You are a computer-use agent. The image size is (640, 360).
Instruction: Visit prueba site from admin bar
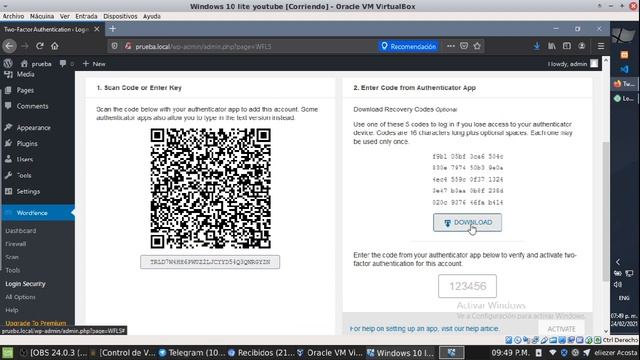tap(36, 64)
